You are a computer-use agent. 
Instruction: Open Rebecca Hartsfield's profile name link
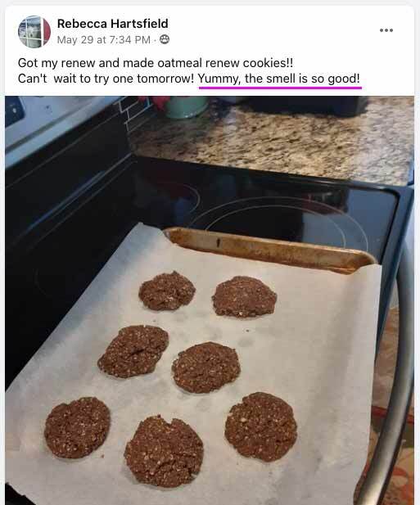(x=112, y=24)
